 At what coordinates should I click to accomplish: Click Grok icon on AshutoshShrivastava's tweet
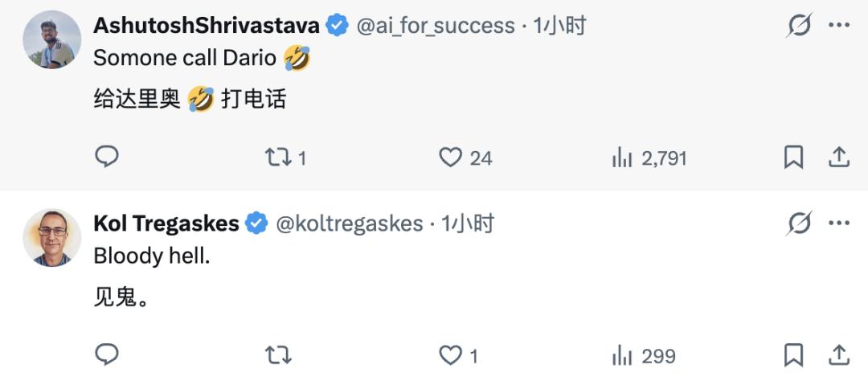799,26
